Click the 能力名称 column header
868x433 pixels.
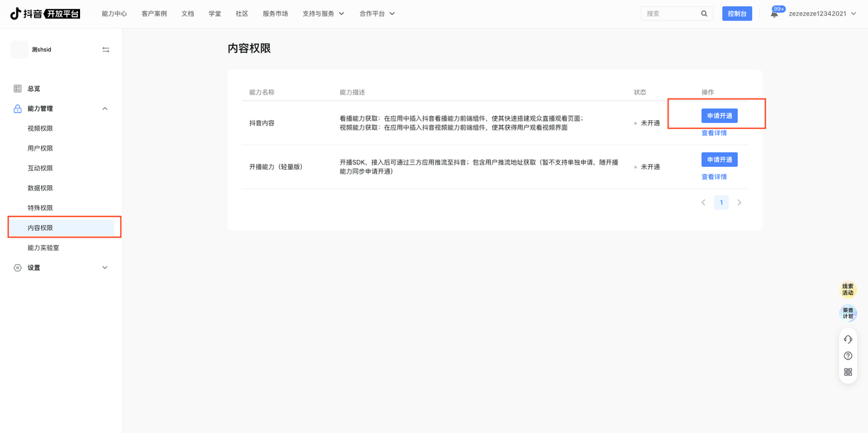tap(262, 92)
